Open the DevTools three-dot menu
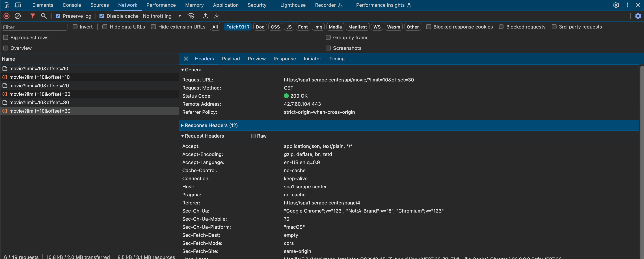The width and height of the screenshot is (644, 259). (627, 5)
